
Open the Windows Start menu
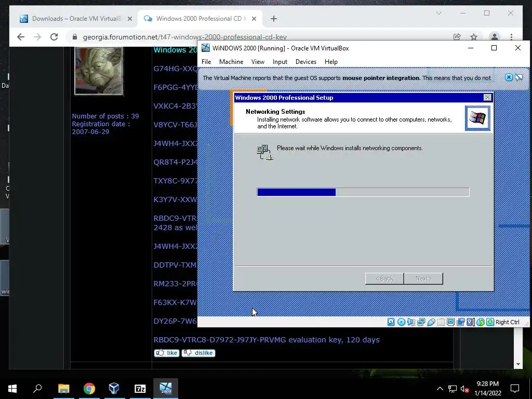tap(12, 388)
